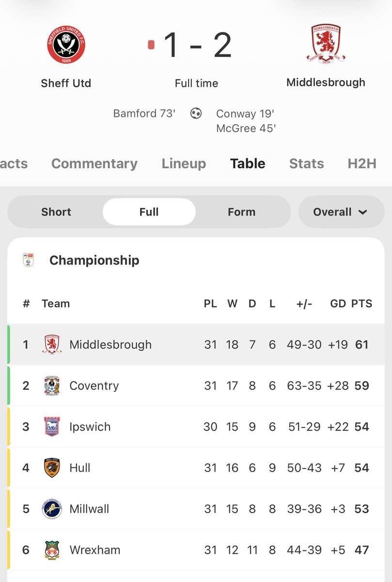Tap the Millwall crest in table
Image resolution: width=392 pixels, height=582 pixels.
pyautogui.click(x=52, y=509)
